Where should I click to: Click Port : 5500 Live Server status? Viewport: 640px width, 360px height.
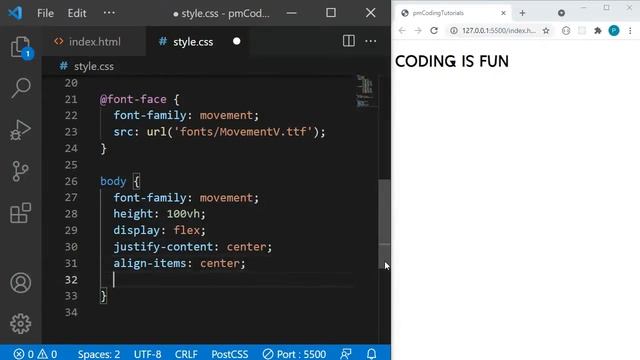(294, 354)
